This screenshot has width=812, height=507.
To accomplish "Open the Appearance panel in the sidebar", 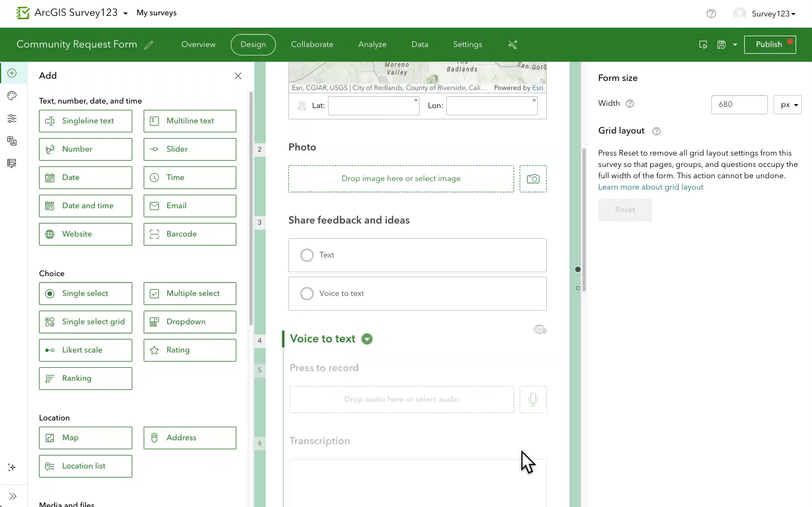I will pos(12,96).
